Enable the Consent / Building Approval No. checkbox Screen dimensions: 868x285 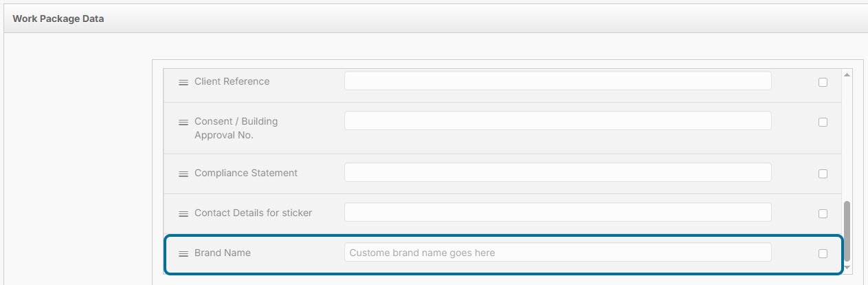823,122
